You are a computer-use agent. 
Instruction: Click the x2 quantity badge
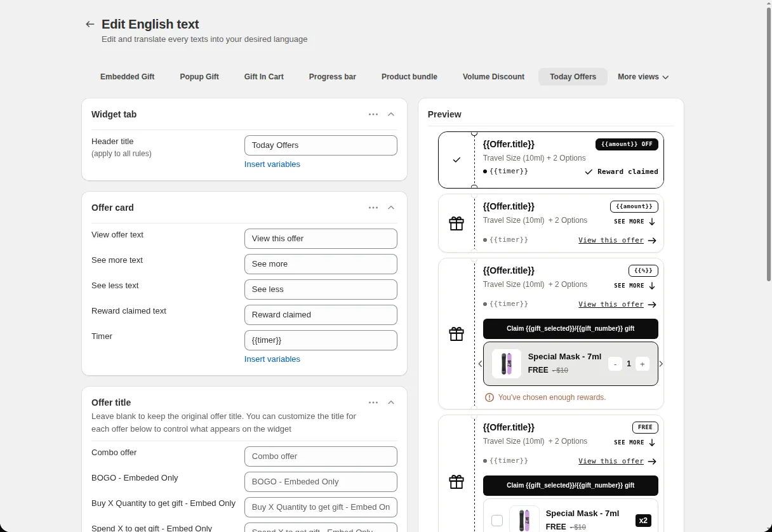[x=643, y=521]
